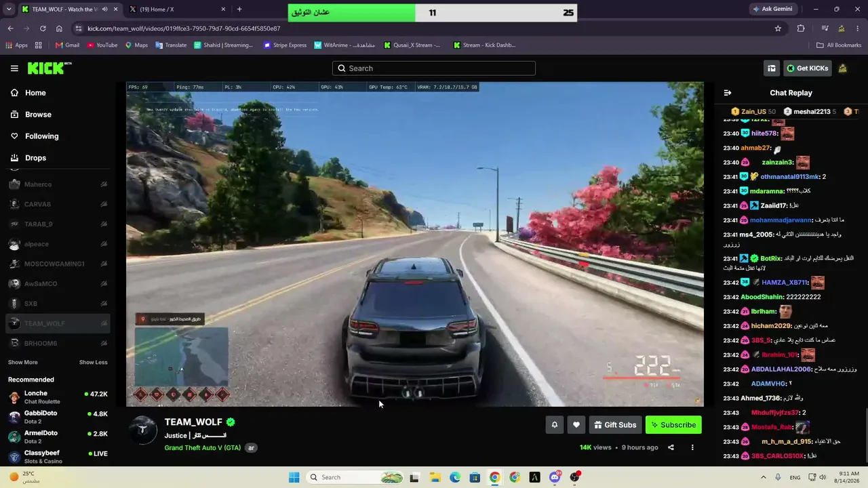Open the YouTube bookmark
This screenshot has width=868, height=488.
[102, 45]
